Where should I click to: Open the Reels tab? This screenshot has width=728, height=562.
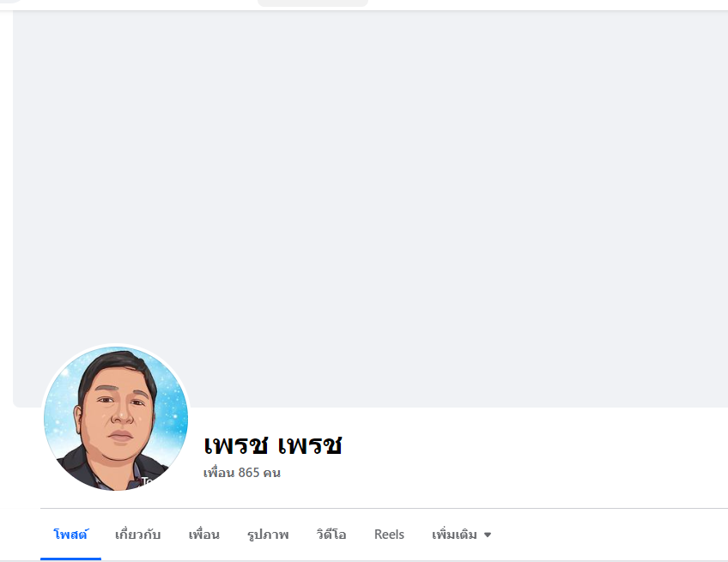click(x=389, y=535)
